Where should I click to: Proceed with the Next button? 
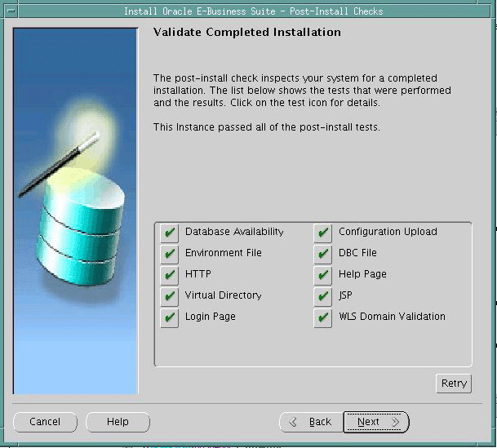[x=376, y=422]
